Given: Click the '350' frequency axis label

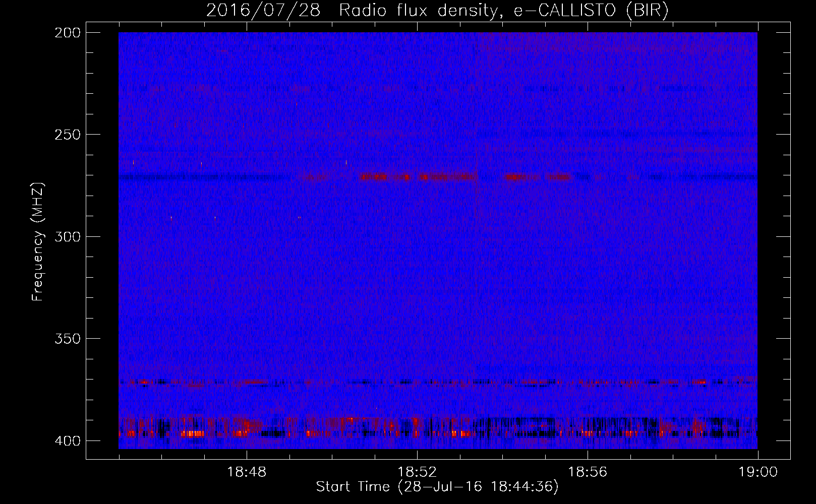Looking at the screenshot, I should pyautogui.click(x=68, y=339).
